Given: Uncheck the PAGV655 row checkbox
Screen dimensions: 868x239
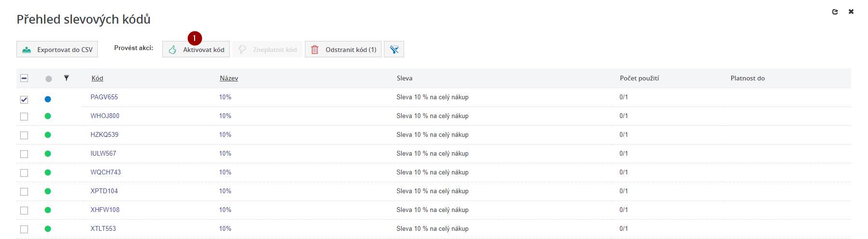Looking at the screenshot, I should 24,100.
